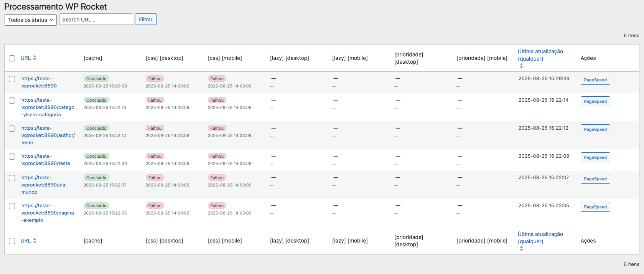Click the 2025-08-25 15:22:14 last update cell
This screenshot has width=644, height=274.
point(544,100)
